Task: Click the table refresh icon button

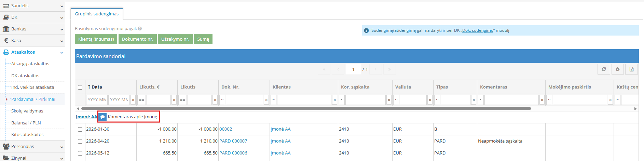Action: [604, 69]
